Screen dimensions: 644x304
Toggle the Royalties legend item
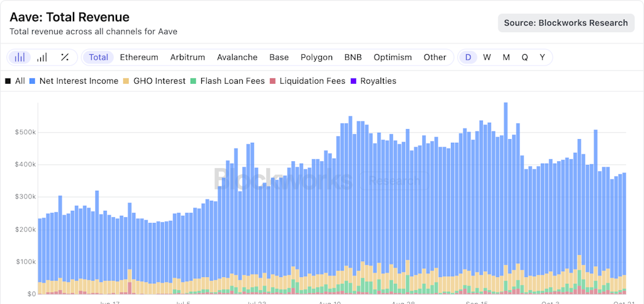(x=374, y=81)
